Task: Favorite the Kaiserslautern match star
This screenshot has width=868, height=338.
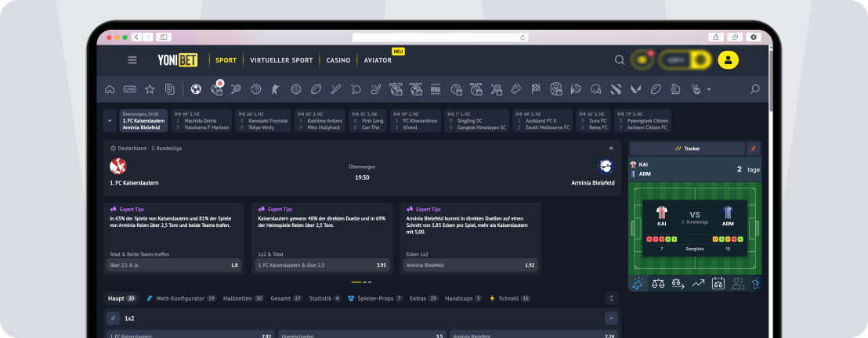Action: (611, 148)
